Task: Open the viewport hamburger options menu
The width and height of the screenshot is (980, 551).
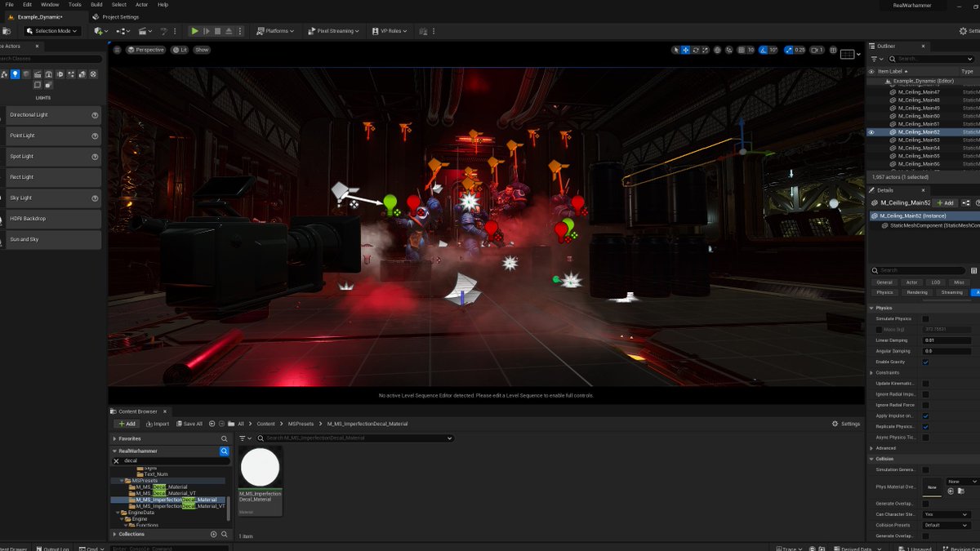Action: (x=118, y=50)
